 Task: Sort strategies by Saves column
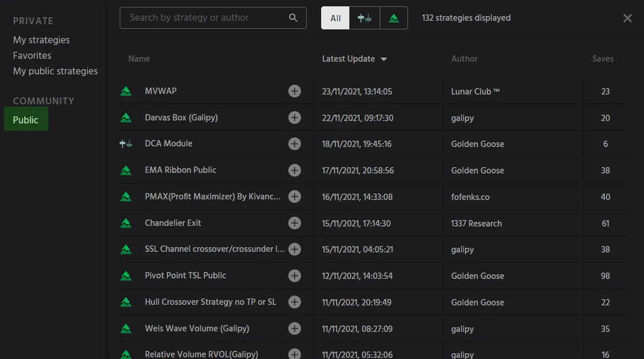click(603, 59)
